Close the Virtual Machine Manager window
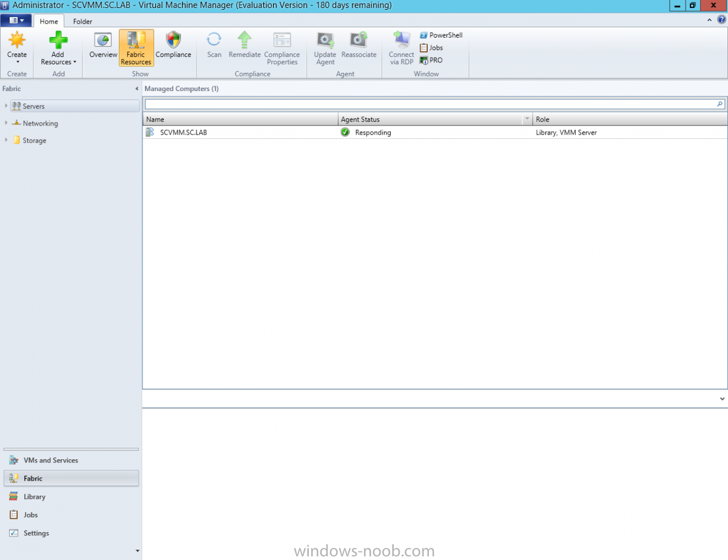The height and width of the screenshot is (560, 728). tap(715, 5)
